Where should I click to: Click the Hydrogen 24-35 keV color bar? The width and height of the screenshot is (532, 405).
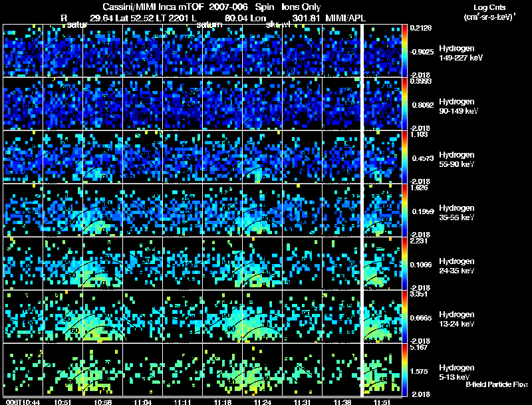404,263
